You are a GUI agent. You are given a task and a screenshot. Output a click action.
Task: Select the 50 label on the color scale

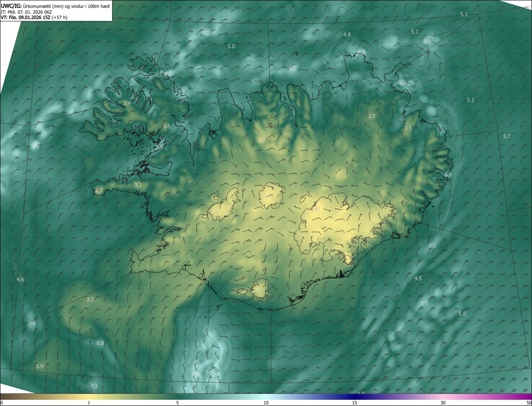tap(529, 403)
